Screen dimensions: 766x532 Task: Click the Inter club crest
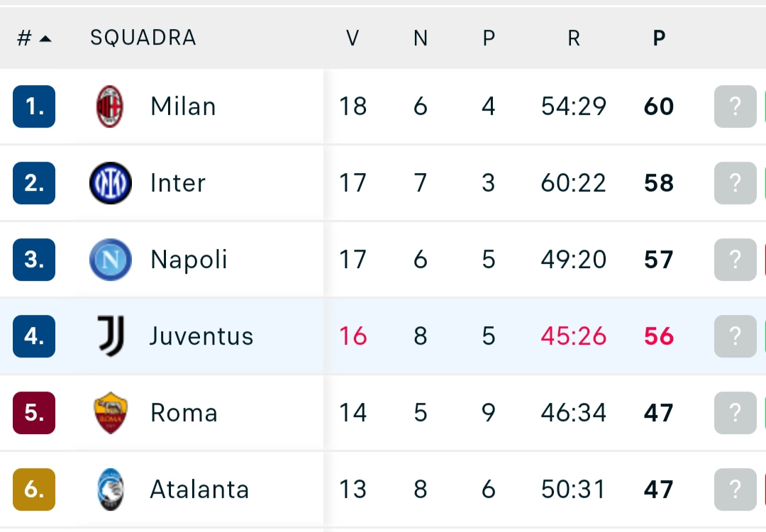click(x=111, y=183)
